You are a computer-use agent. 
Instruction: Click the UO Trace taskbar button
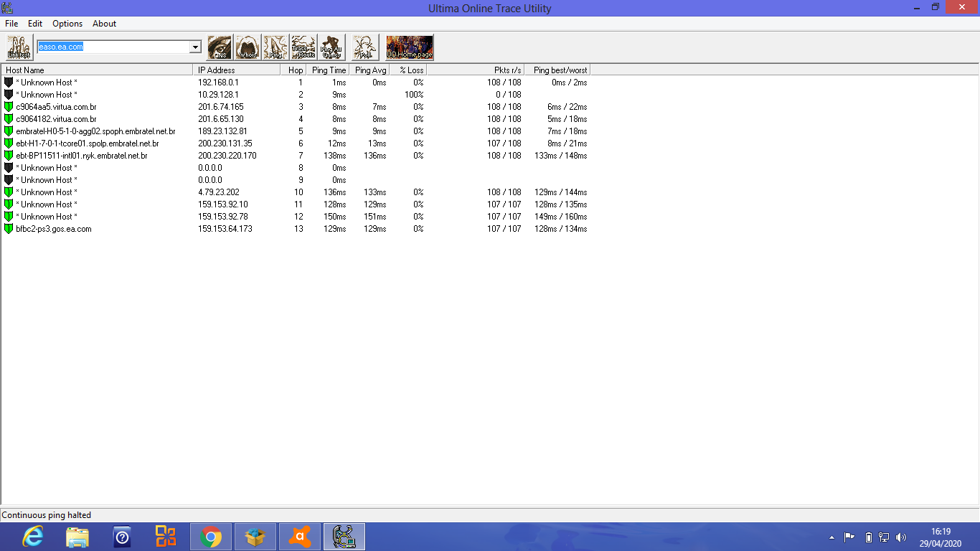click(x=344, y=537)
